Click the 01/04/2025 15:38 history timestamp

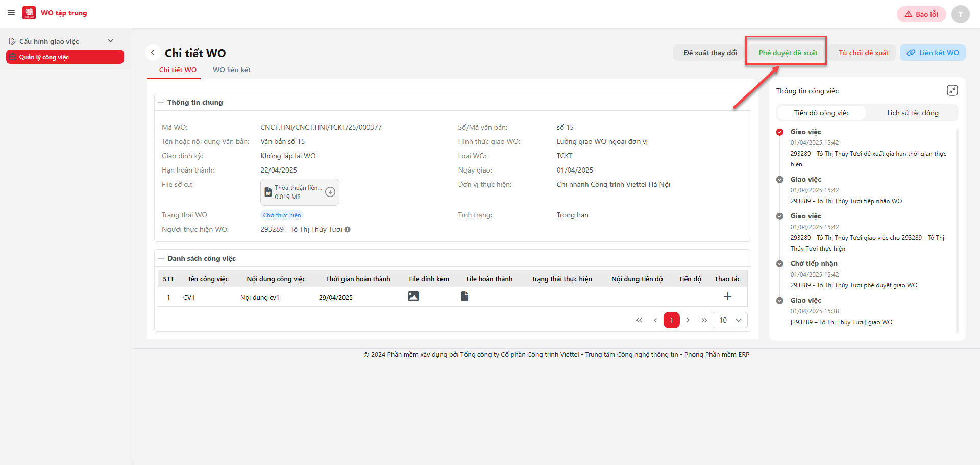pos(815,311)
